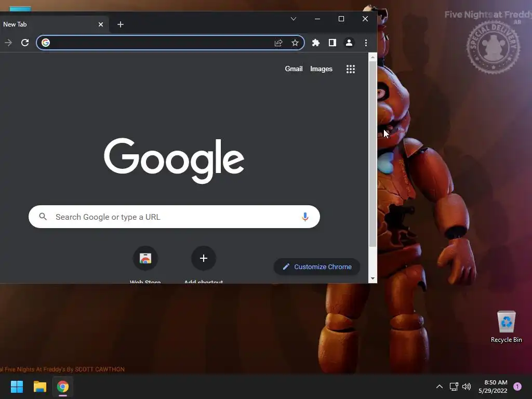This screenshot has height=399, width=532.
Task: Toggle the side panel icon
Action: coord(332,43)
